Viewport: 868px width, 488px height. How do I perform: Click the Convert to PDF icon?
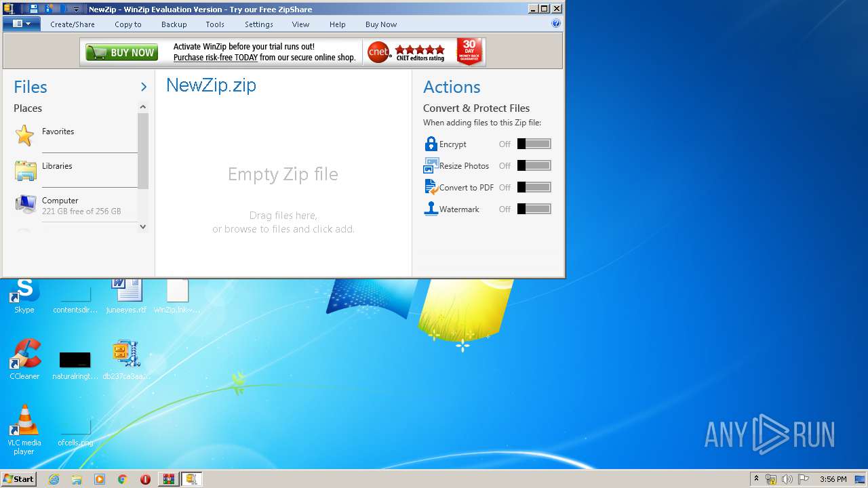431,187
